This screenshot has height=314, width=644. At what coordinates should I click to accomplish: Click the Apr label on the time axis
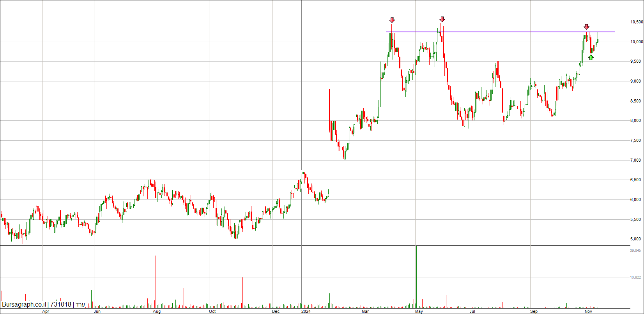46,311
